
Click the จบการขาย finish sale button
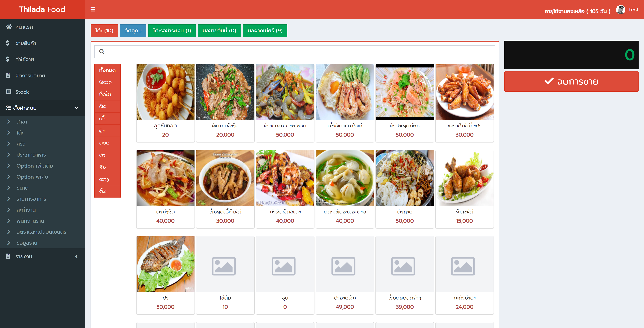coord(571,81)
